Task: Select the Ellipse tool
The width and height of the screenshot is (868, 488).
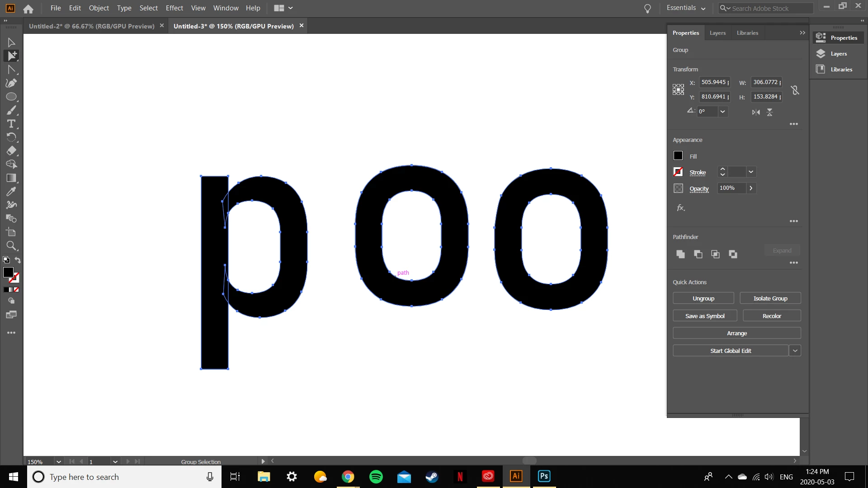Action: pyautogui.click(x=11, y=97)
